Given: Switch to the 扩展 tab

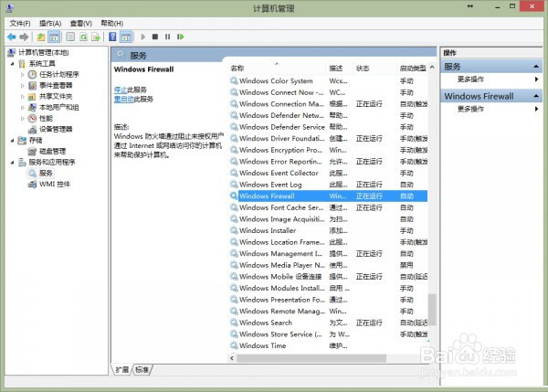Looking at the screenshot, I should click(122, 370).
